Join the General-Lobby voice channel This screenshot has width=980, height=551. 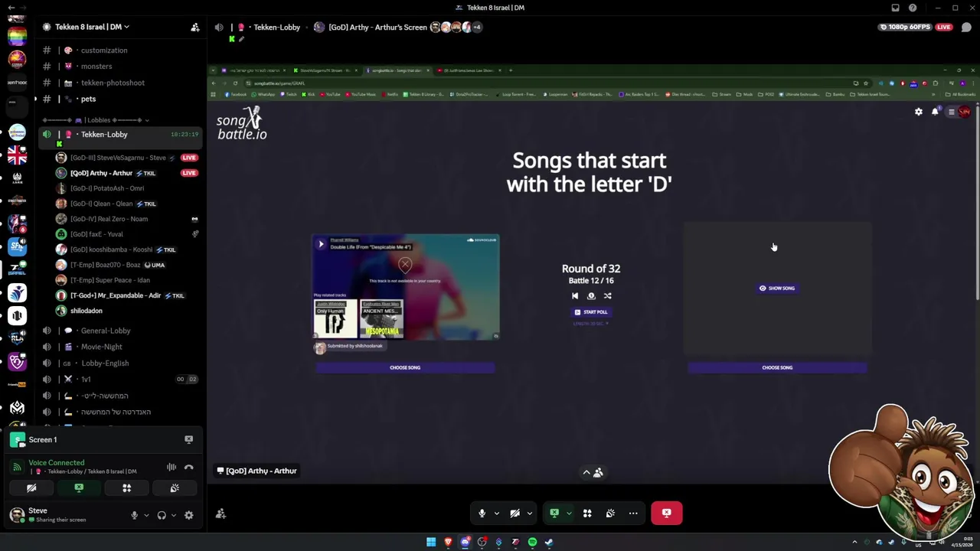pyautogui.click(x=106, y=331)
